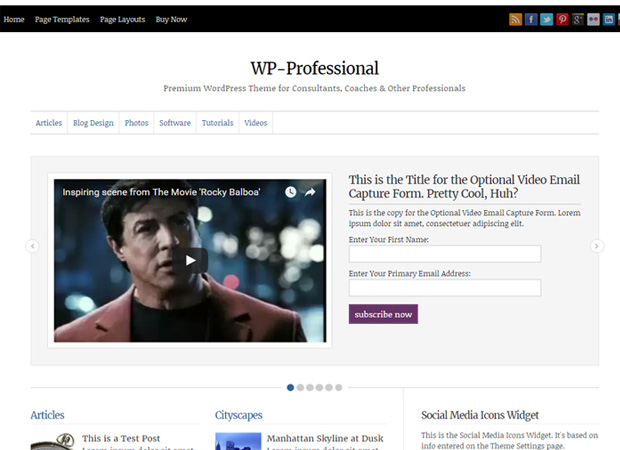
Task: Open the Facebook social icon
Action: click(531, 19)
